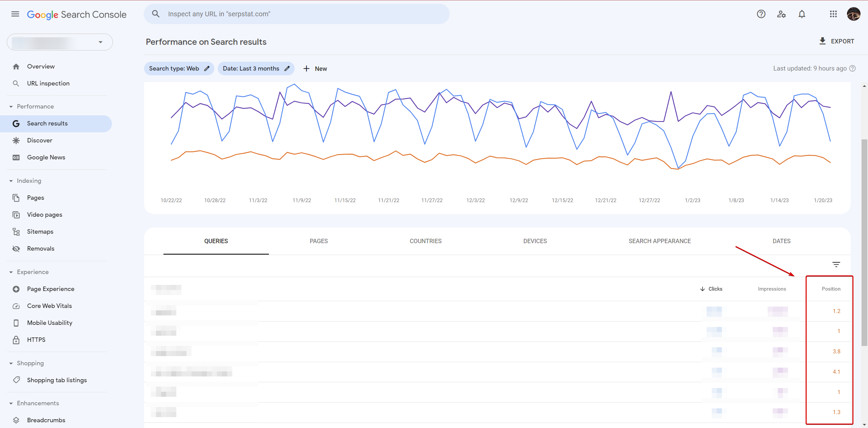
Task: Sort table by Clicks column
Action: coord(711,289)
